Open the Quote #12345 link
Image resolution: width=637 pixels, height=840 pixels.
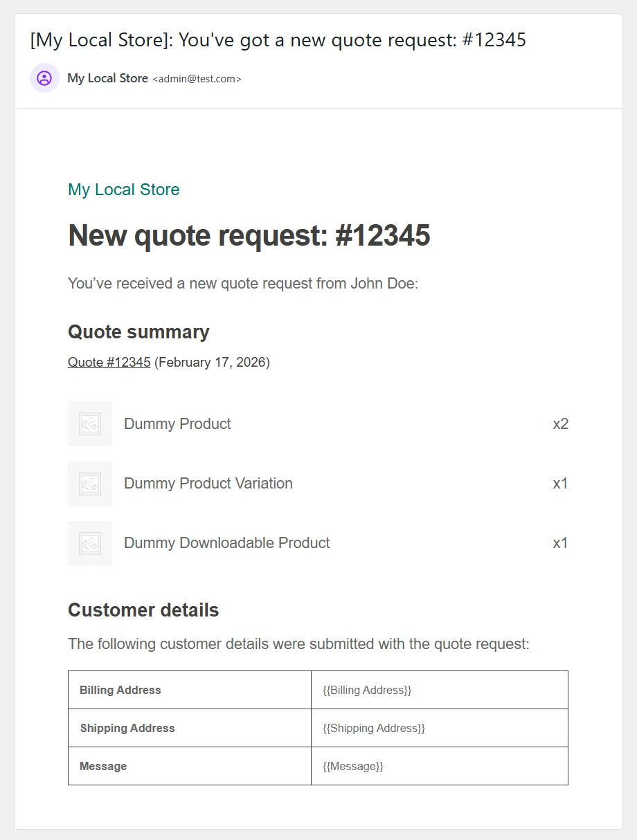point(109,362)
